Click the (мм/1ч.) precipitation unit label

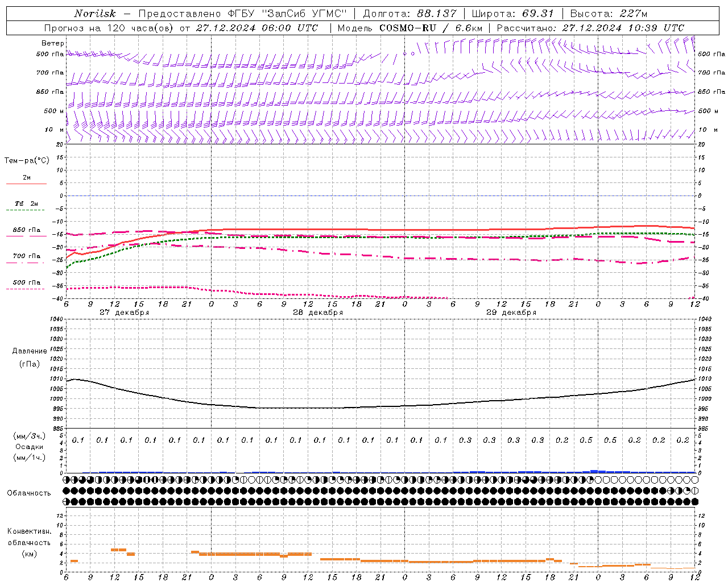(30, 458)
